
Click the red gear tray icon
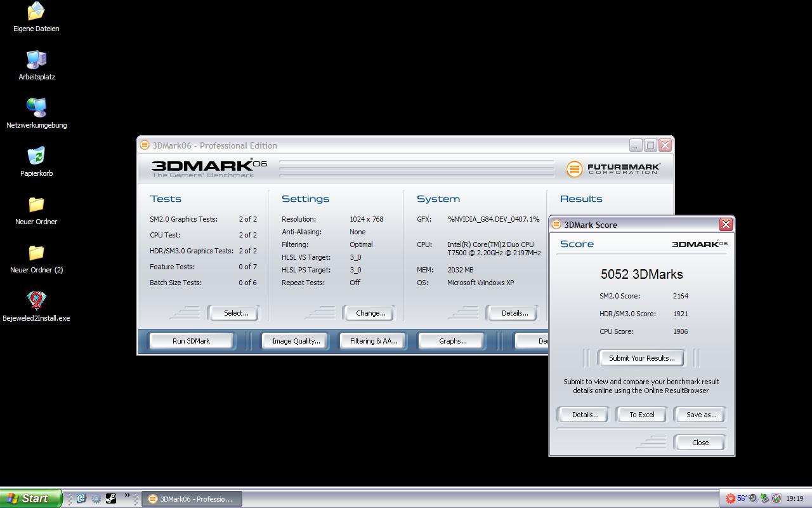(x=730, y=498)
